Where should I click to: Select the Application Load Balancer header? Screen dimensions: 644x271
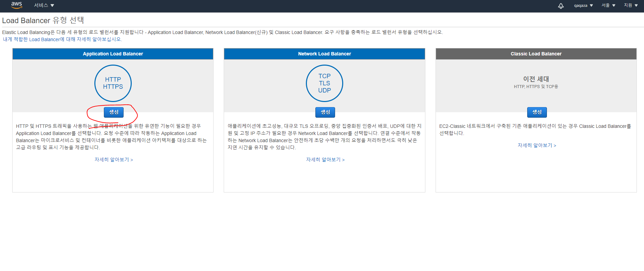click(113, 54)
